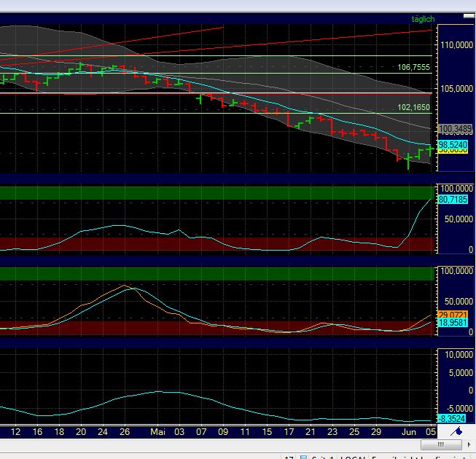This screenshot has height=459, width=476.
Task: Click the '07' date label on the time axis
Action: pyautogui.click(x=201, y=431)
